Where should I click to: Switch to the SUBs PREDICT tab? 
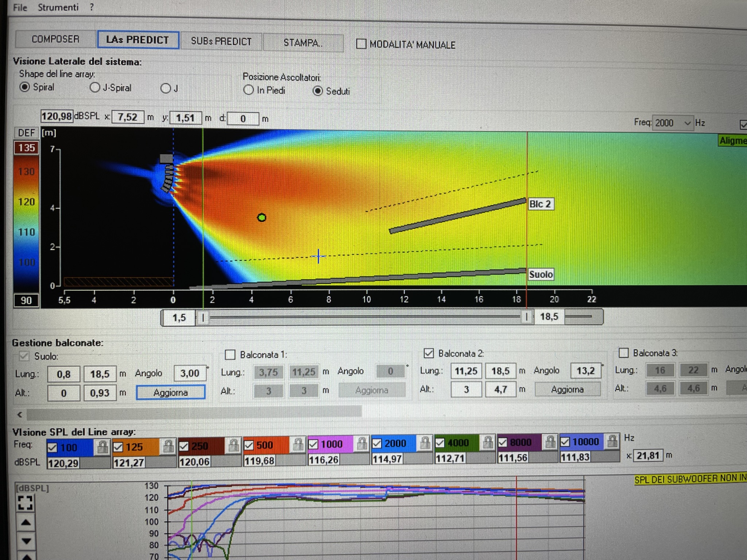pyautogui.click(x=221, y=41)
